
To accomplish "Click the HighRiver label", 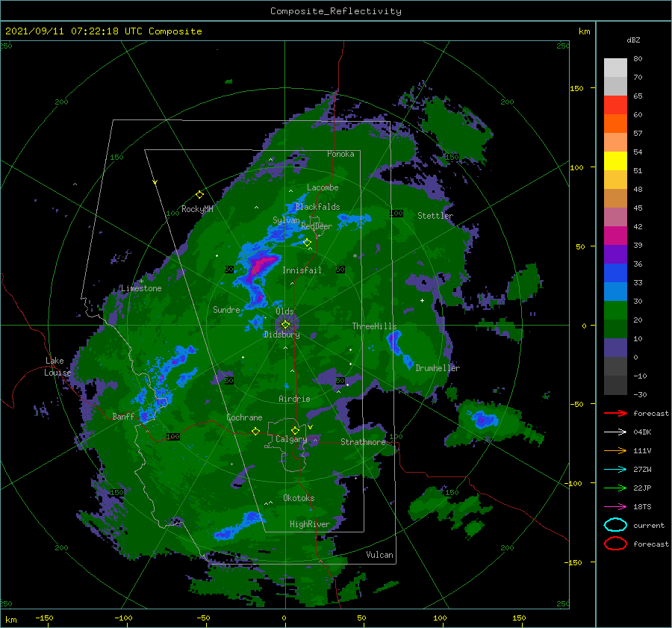I will point(309,524).
